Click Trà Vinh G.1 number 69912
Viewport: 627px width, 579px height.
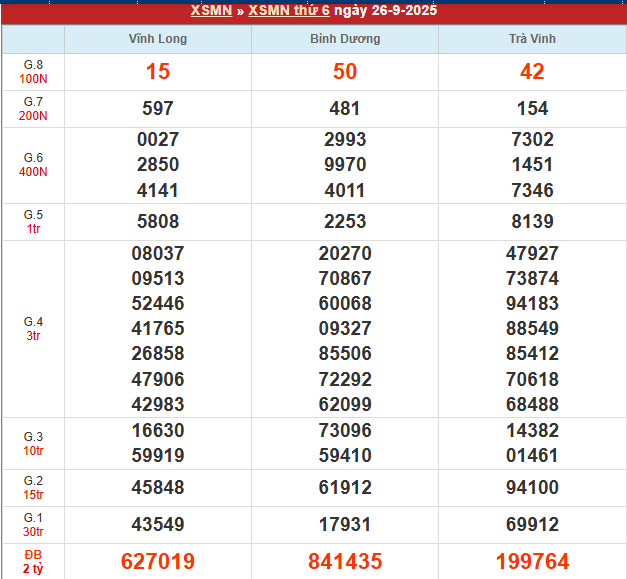(532, 524)
